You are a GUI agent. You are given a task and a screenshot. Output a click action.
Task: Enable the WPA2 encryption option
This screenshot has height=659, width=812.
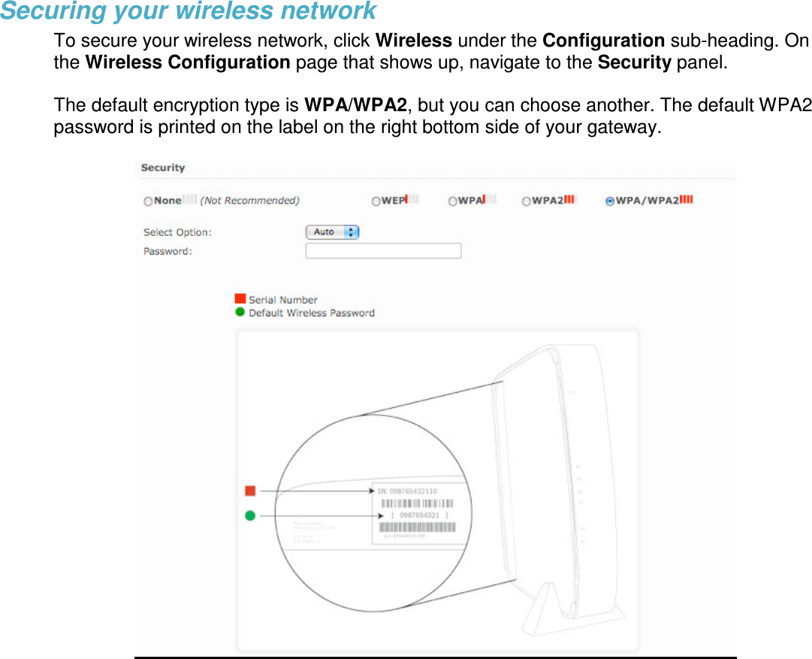[x=526, y=201]
